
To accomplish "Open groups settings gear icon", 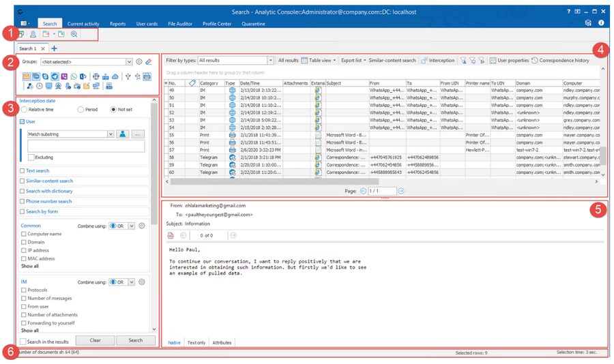I will (x=138, y=61).
